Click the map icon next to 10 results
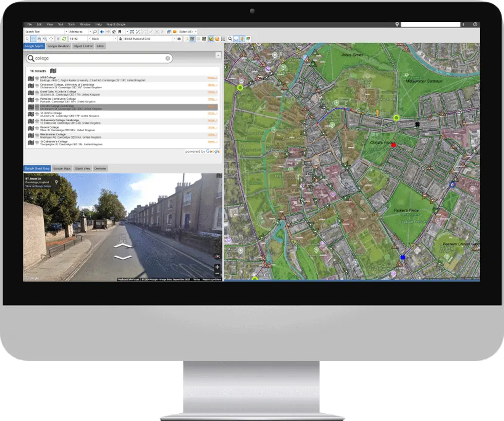504x421 pixels. click(x=53, y=71)
